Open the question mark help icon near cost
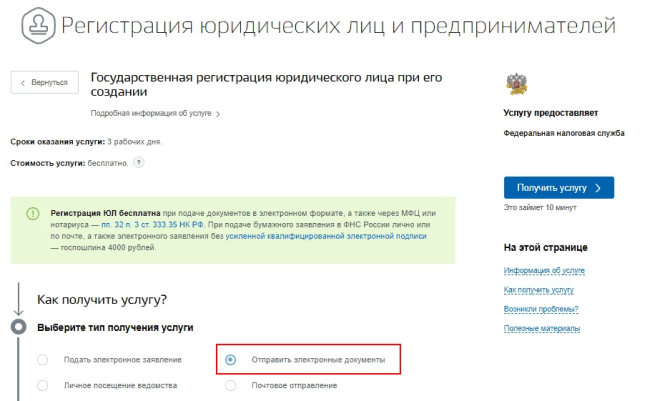Image resolution: width=660 pixels, height=401 pixels. (138, 163)
